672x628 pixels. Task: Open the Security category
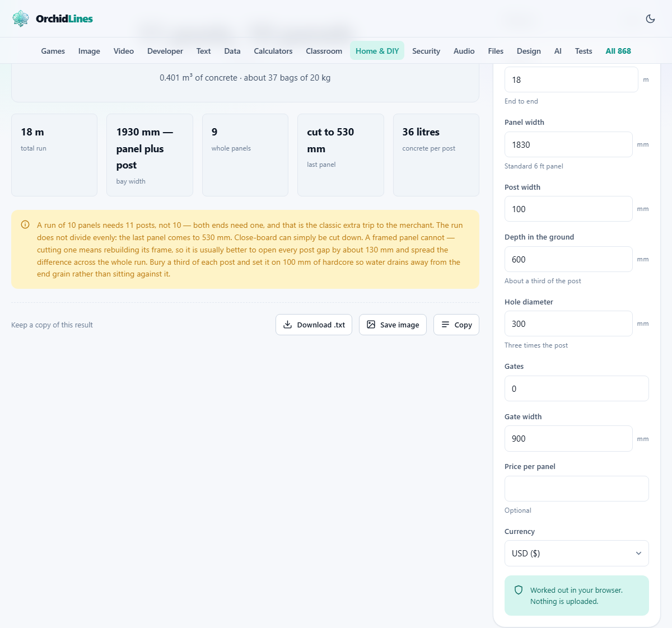[426, 51]
